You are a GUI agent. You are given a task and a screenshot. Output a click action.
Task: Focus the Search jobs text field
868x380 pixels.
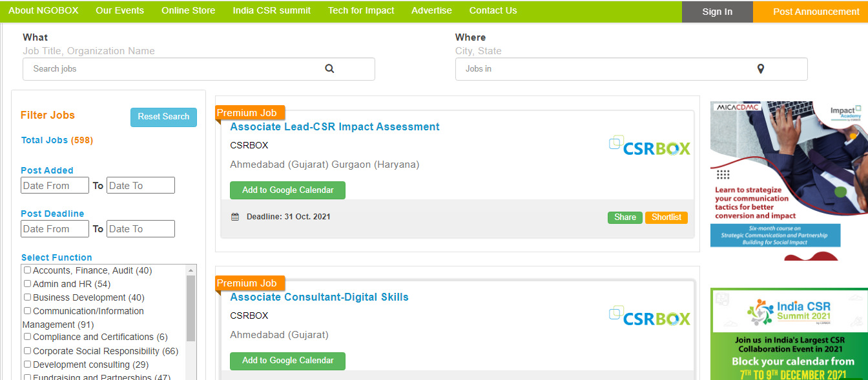coord(174,69)
